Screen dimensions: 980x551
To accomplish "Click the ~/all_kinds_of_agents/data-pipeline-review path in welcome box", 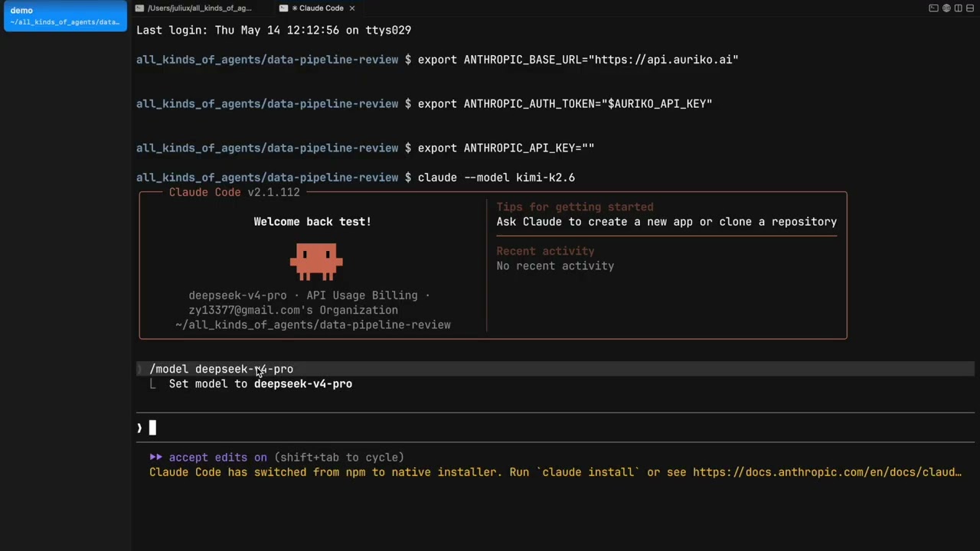I will pyautogui.click(x=312, y=325).
